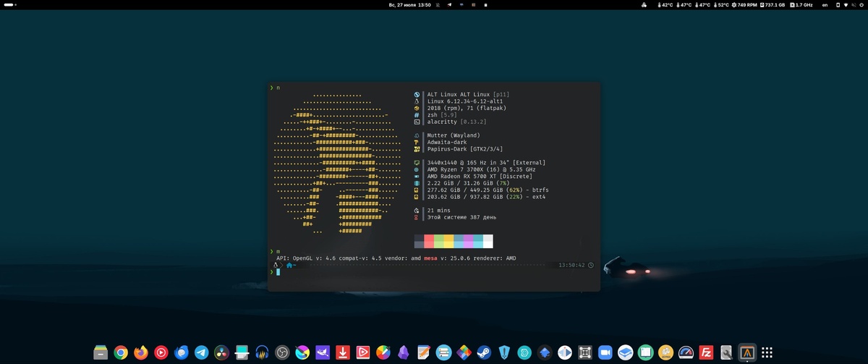Click the 52°C temperature indicator
This screenshot has width=868, height=364.
coord(721,5)
